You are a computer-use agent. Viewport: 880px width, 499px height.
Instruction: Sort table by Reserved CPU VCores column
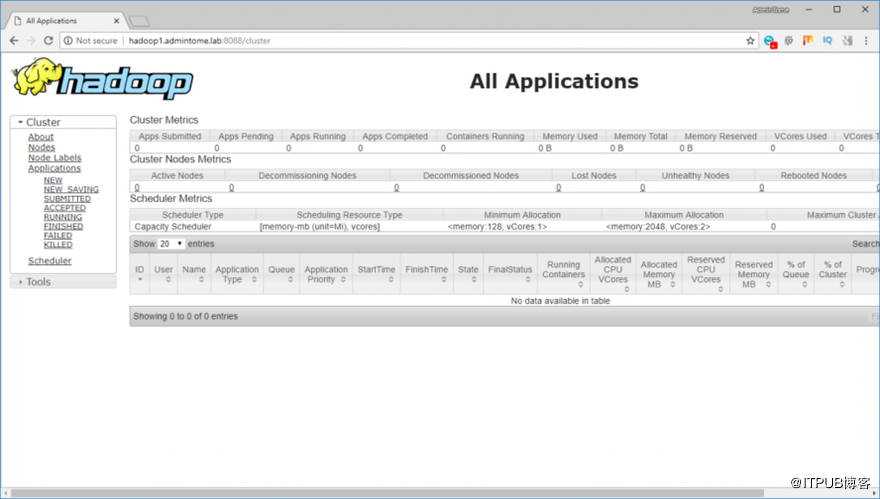click(706, 274)
